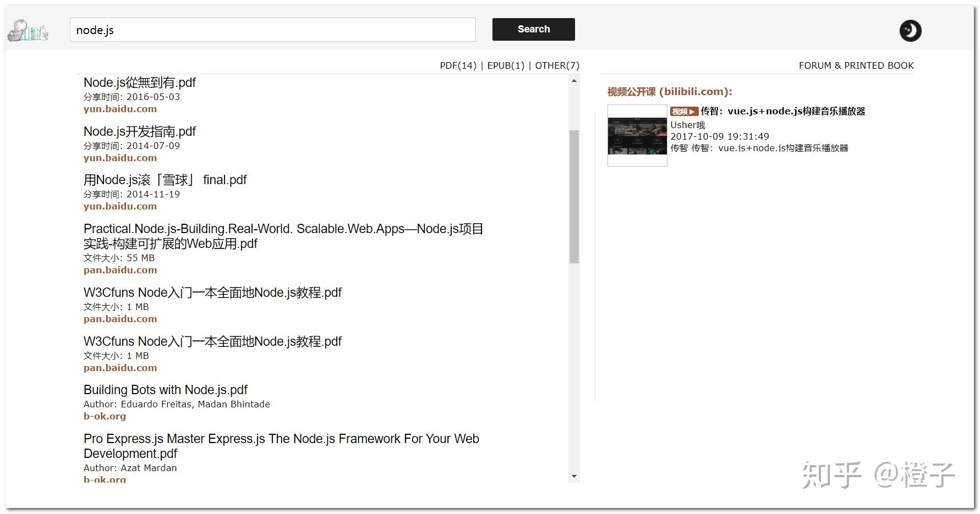
Task: Open 传智: vue.js+node.js构建音乐播放器 video title
Action: point(782,111)
